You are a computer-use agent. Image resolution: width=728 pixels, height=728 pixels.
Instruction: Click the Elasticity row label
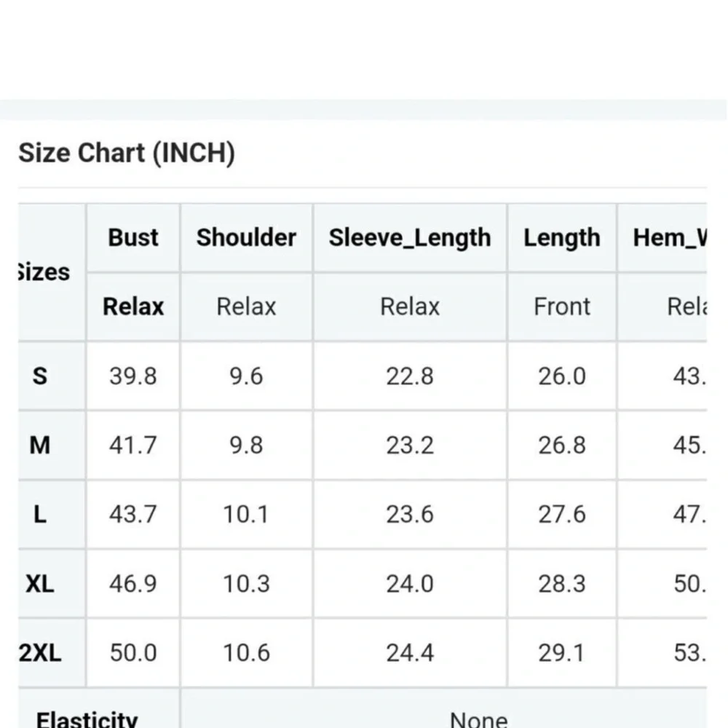[x=87, y=719]
